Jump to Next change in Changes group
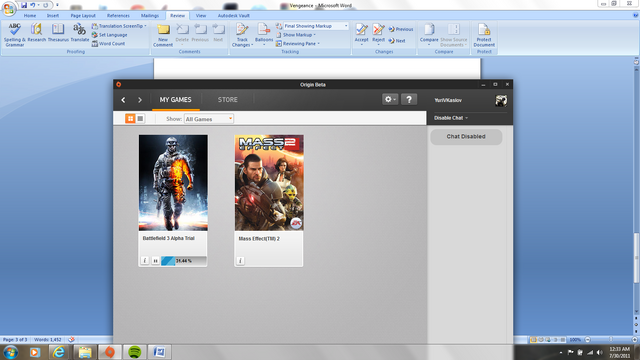 coord(397,40)
